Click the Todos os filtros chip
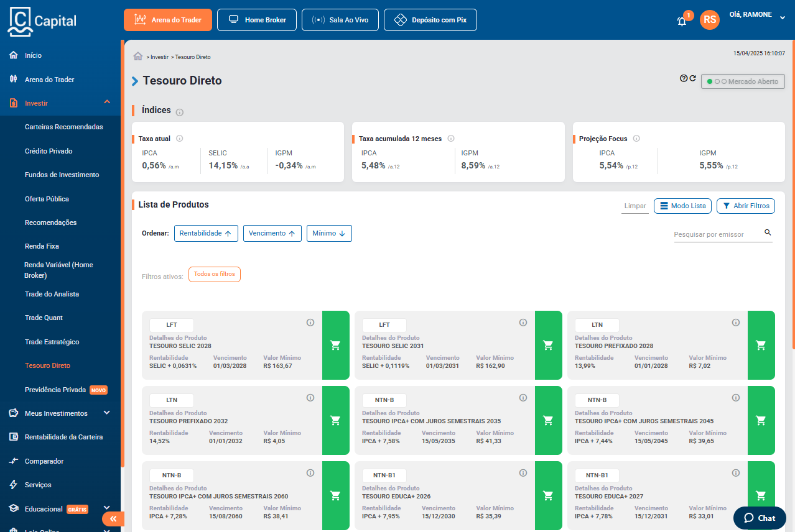The image size is (795, 532). tap(215, 274)
